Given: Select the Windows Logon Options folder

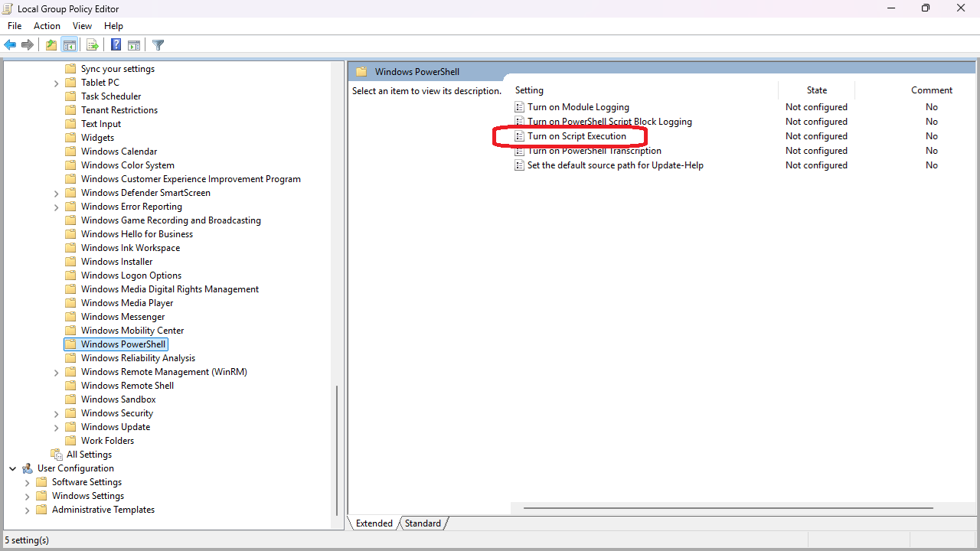Looking at the screenshot, I should point(132,275).
